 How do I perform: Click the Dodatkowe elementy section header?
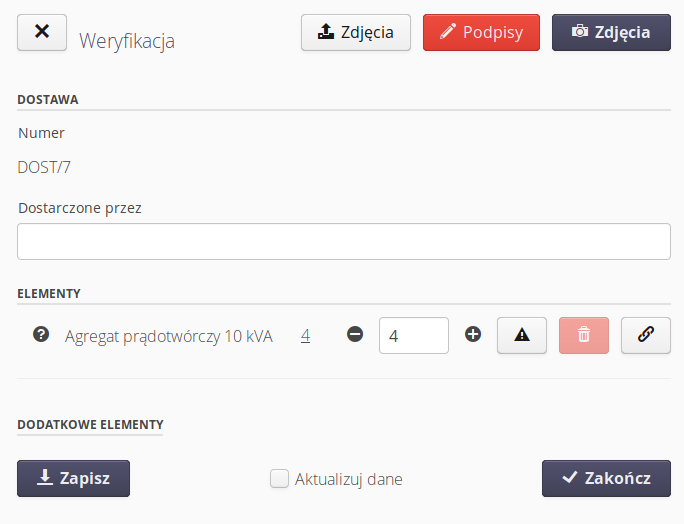pyautogui.click(x=90, y=424)
